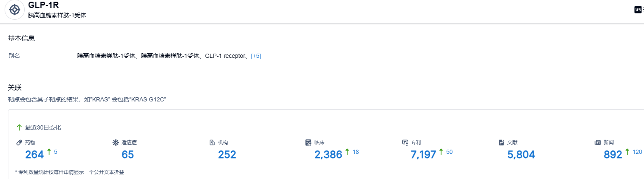
Task: Open the 65 indications count
Action: coord(127,155)
